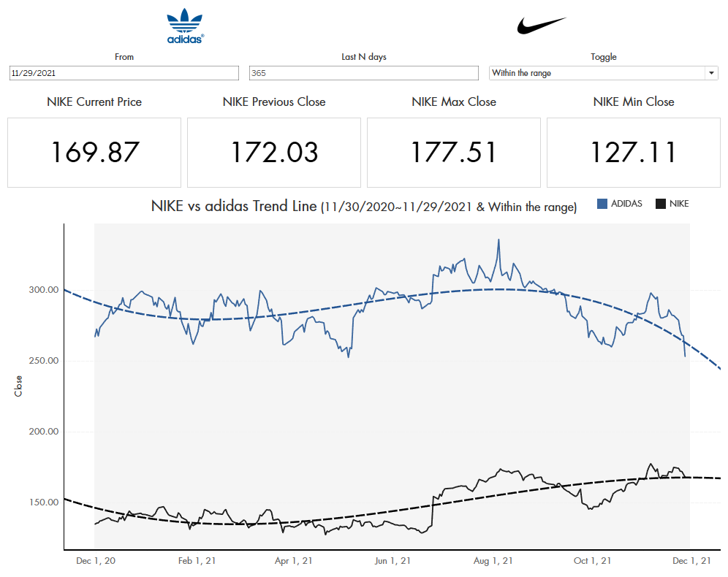Click the 150.00 y-axis tick label
The width and height of the screenshot is (728, 577).
click(44, 503)
